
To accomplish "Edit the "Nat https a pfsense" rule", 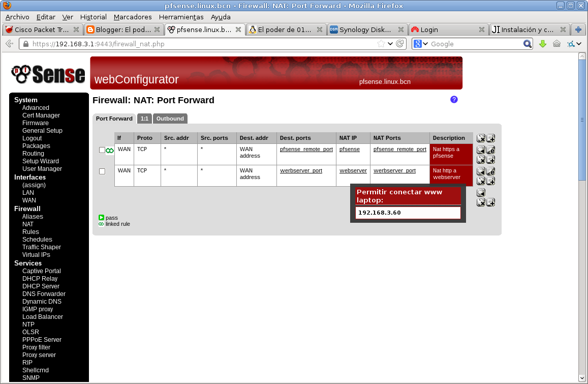I will [x=491, y=150].
